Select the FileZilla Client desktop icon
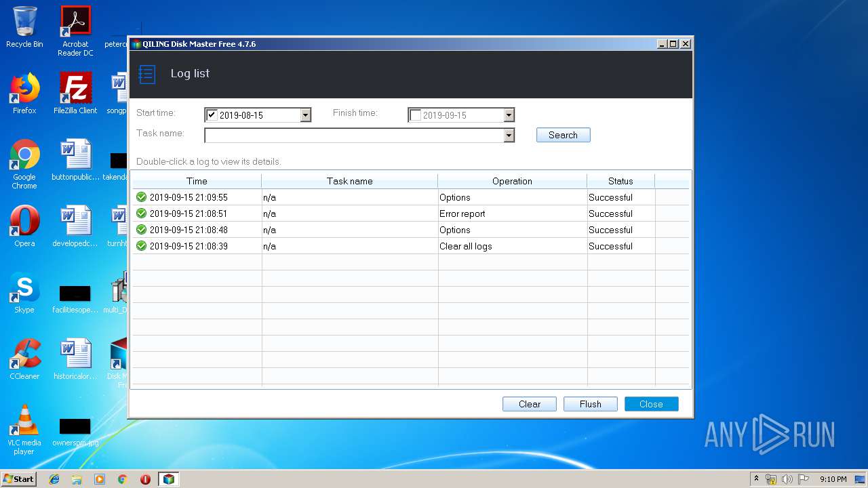The width and height of the screenshot is (868, 488). tap(75, 94)
